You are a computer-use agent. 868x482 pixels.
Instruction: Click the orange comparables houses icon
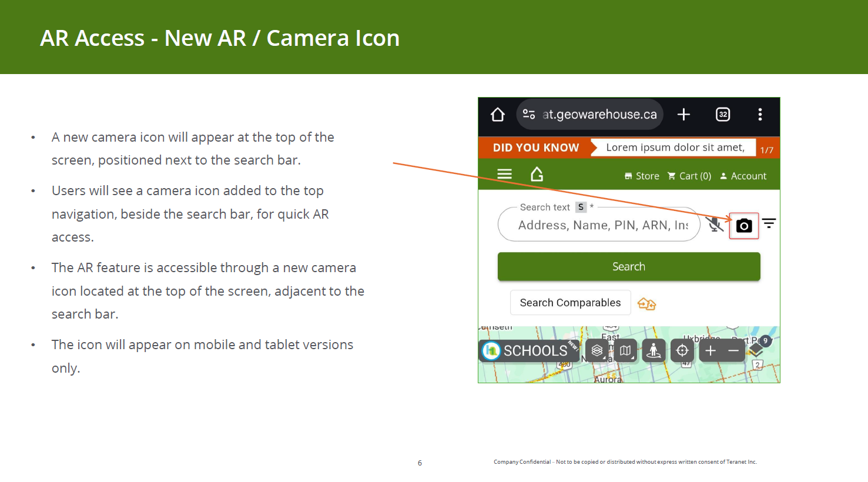tap(646, 303)
